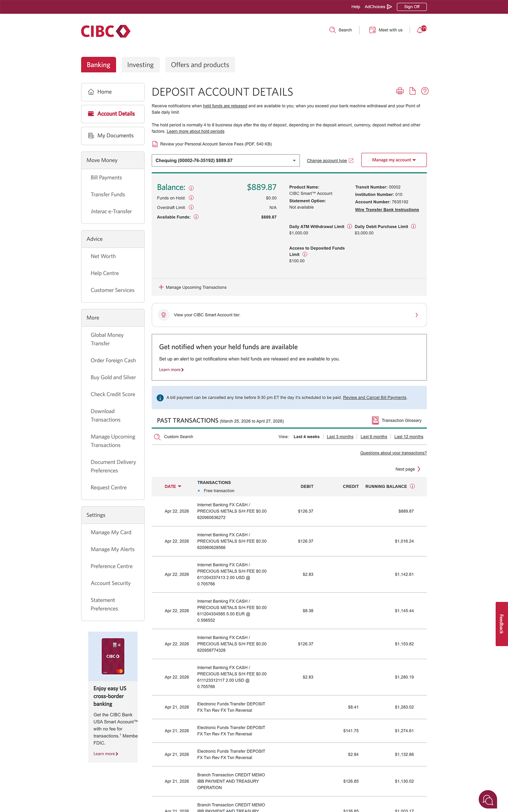Open Transfer Funds menu item
This screenshot has height=812, width=508.
tap(108, 195)
